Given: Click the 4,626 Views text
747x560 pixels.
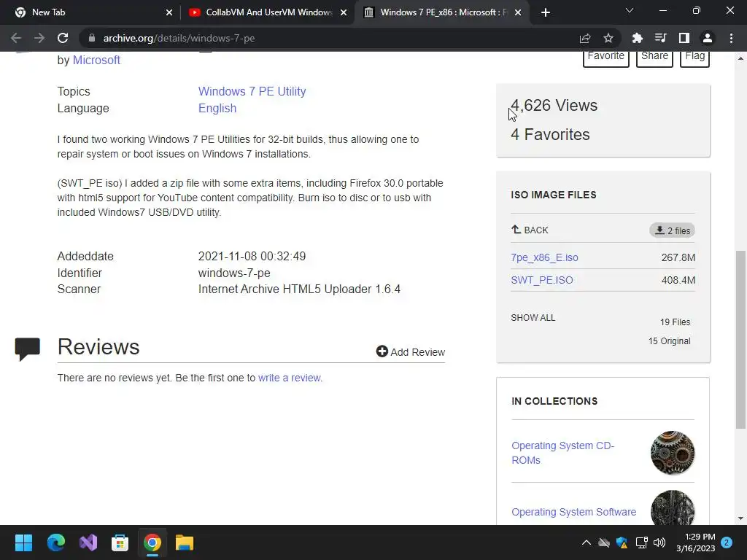Looking at the screenshot, I should click(554, 105).
